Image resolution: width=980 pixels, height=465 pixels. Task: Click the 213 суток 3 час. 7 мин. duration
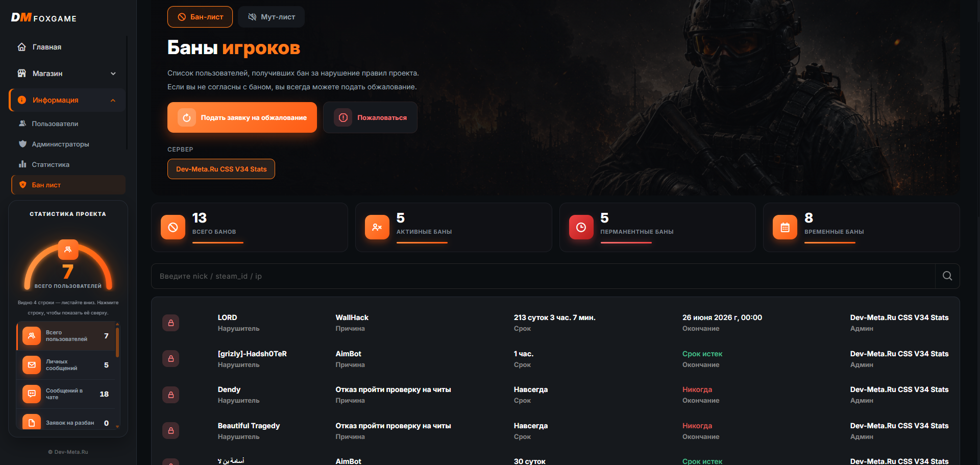pos(554,317)
